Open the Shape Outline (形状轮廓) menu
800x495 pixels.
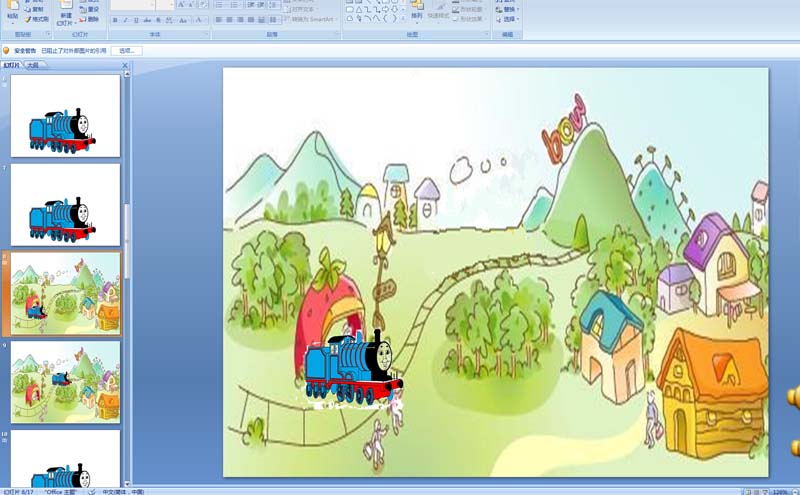coord(468,9)
